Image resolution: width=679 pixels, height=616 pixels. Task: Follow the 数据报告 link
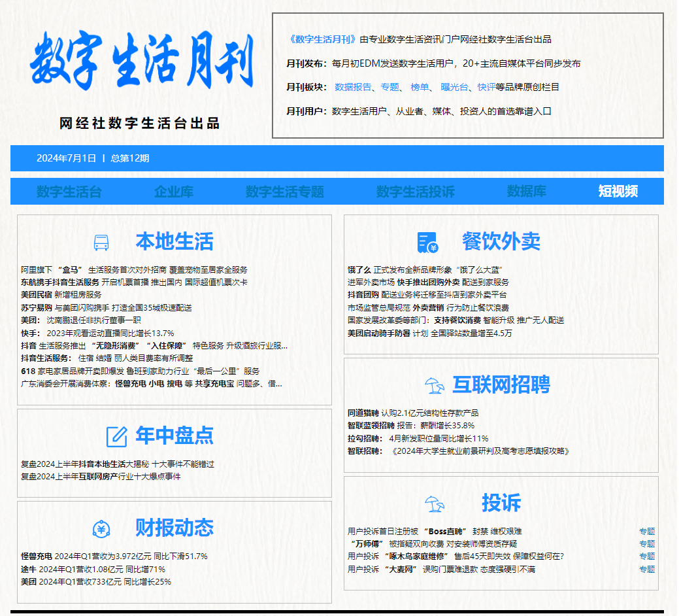[353, 87]
